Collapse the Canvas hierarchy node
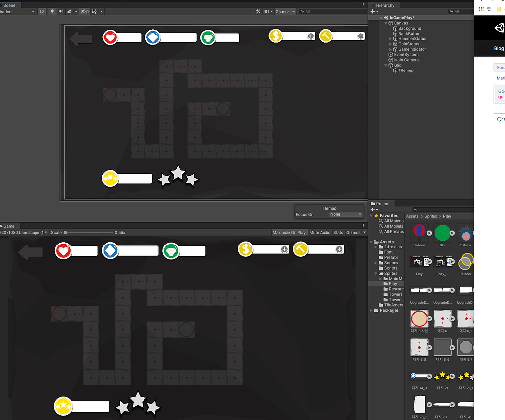Viewport: 505px width, 420px height. tap(386, 23)
